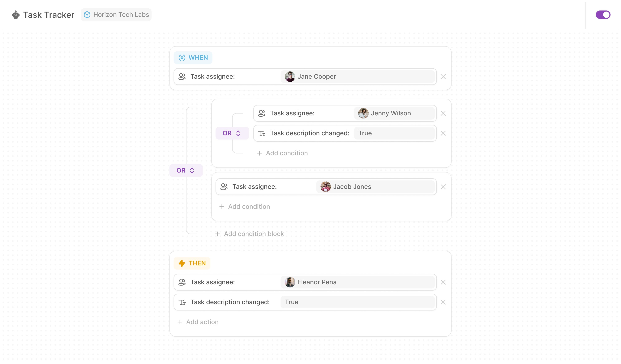Add condition under Jacob Jones block
Screen dimensions: 621x364
[x=245, y=206]
